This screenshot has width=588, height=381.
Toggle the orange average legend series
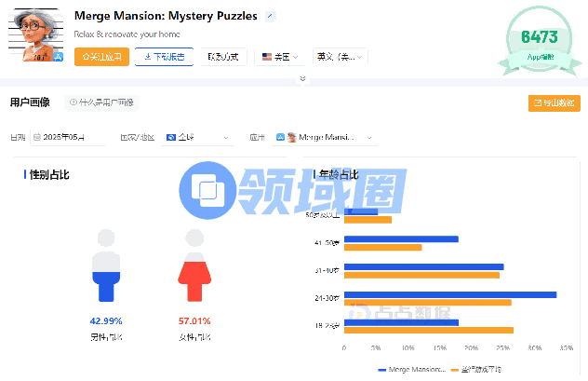[x=483, y=371]
